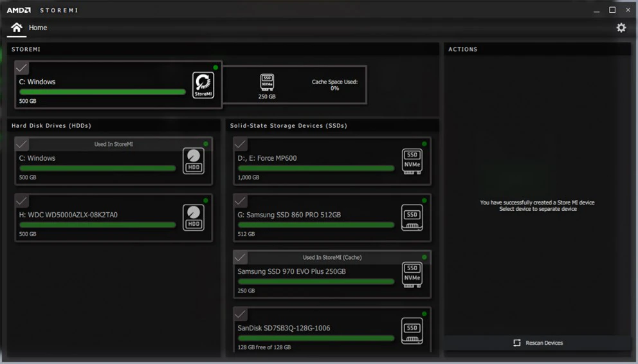Click the '1,000 GB' size text
The image size is (638, 364).
[x=248, y=177]
